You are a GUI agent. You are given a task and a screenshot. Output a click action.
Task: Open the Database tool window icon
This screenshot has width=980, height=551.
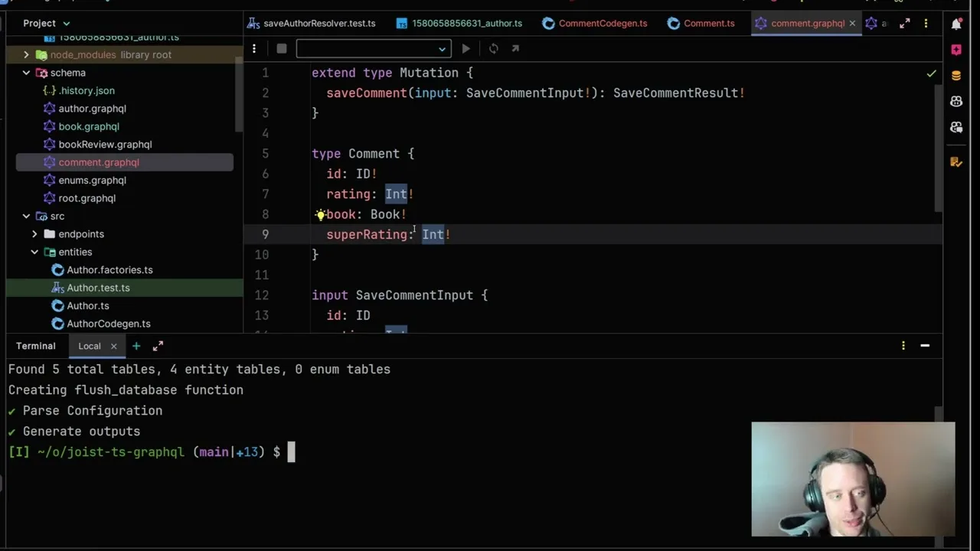956,76
